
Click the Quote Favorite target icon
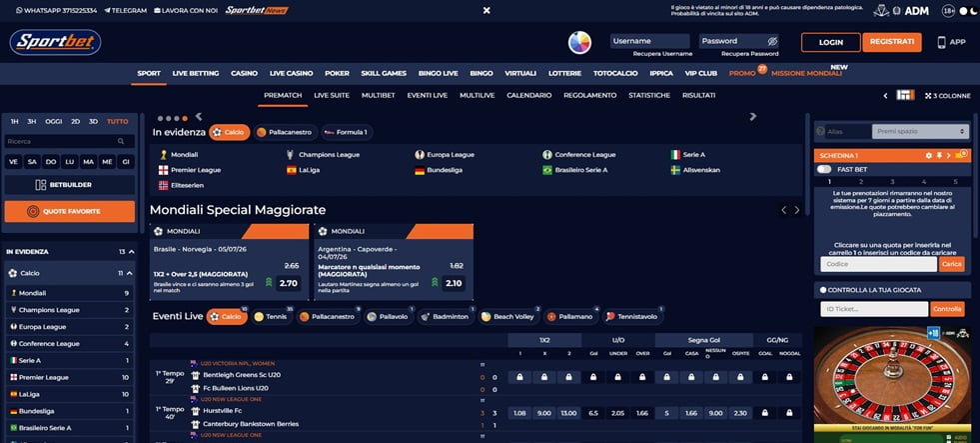pos(33,211)
